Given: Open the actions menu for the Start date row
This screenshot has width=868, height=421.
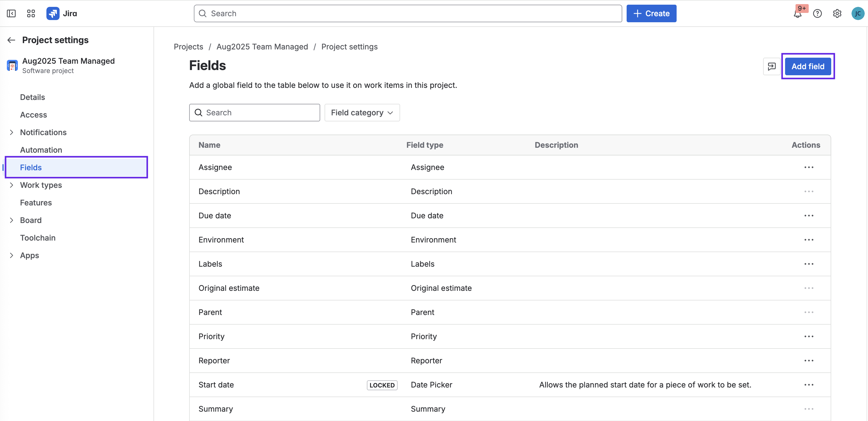Looking at the screenshot, I should [x=809, y=384].
